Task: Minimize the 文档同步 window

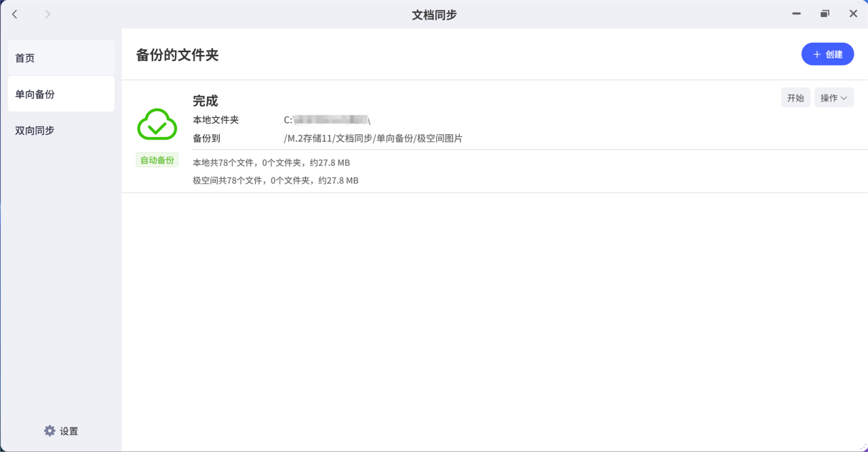Action: tap(796, 14)
